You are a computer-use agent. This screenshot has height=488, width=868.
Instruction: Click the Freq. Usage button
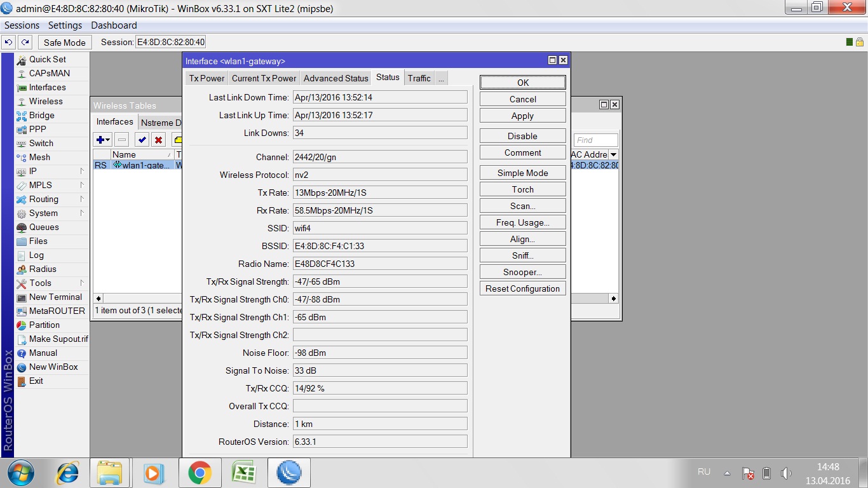point(522,222)
